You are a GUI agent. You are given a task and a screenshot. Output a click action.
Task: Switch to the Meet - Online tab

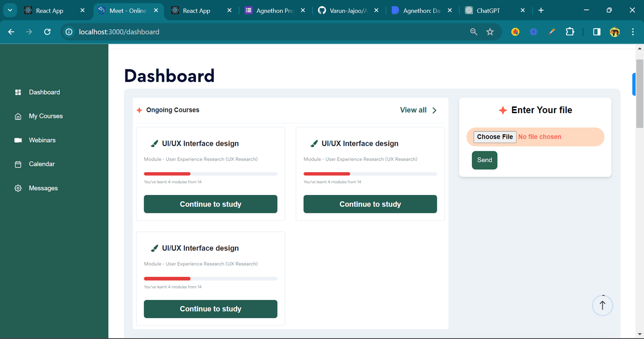pyautogui.click(x=128, y=11)
